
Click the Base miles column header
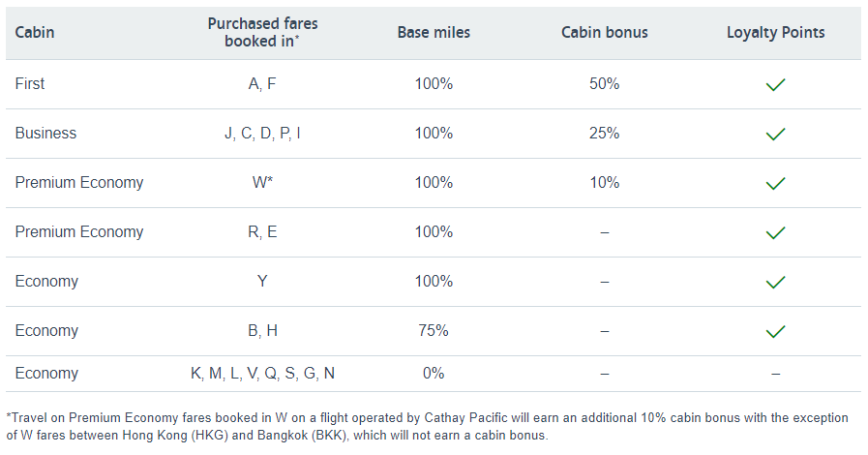point(434,32)
